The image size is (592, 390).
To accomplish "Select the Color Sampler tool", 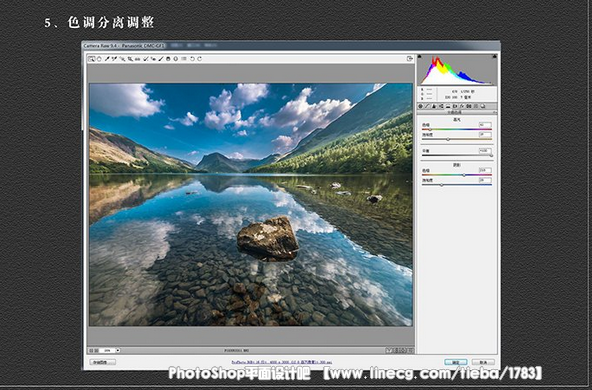I will (114, 59).
